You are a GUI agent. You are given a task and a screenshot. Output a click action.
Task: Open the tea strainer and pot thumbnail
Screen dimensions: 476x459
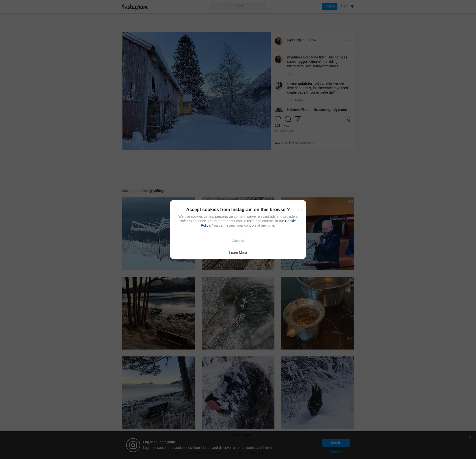coord(318,313)
